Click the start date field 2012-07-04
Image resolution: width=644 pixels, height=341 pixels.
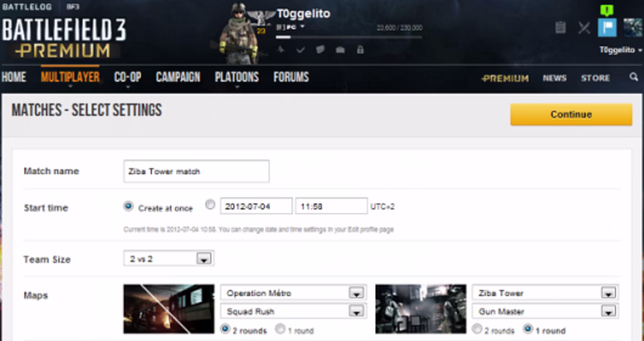tap(256, 206)
